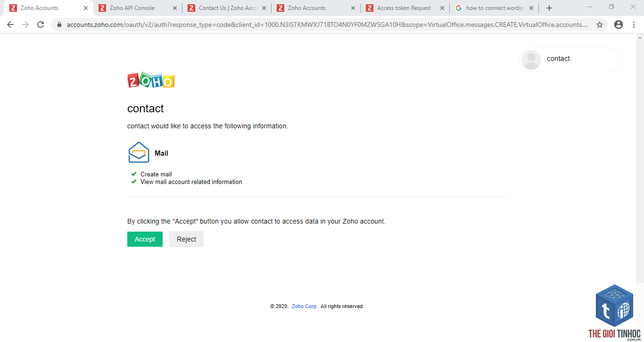Click the Reject button
The width and height of the screenshot is (644, 342).
[x=186, y=239]
